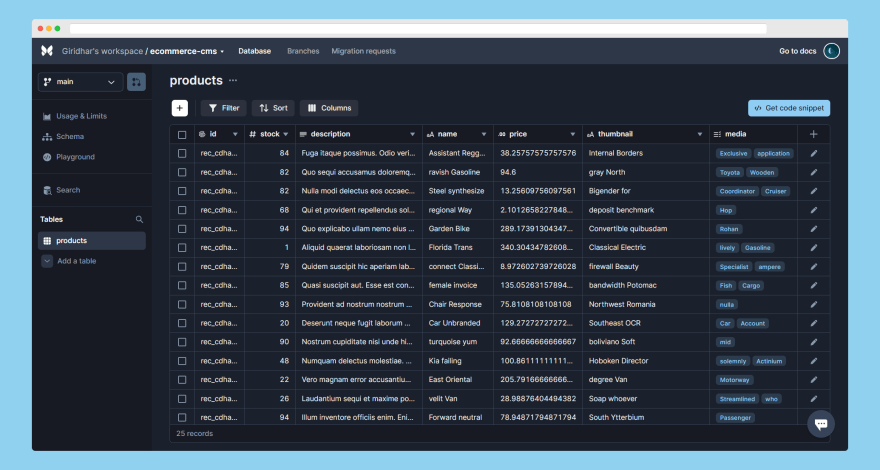Open the stock column dropdown arrow

[x=286, y=134]
